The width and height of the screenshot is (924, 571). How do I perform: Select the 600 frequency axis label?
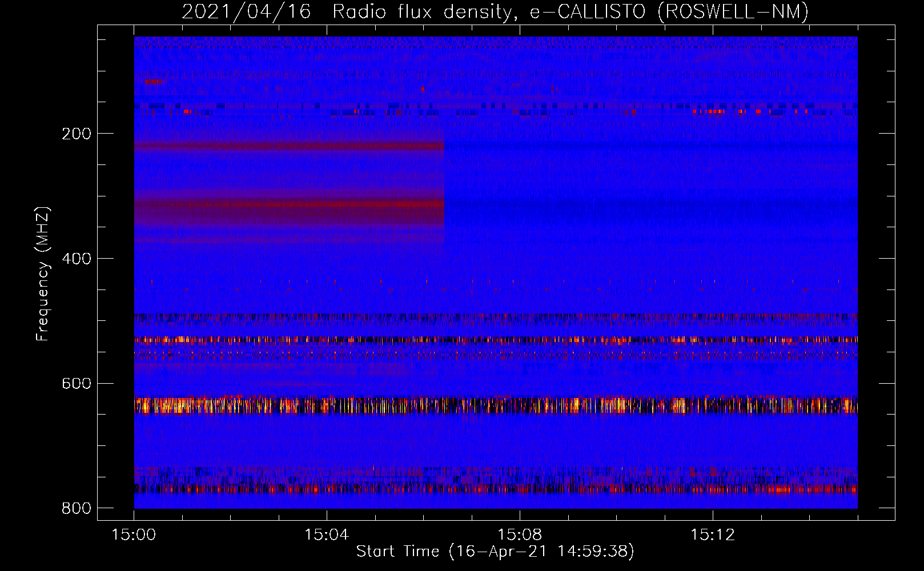77,383
